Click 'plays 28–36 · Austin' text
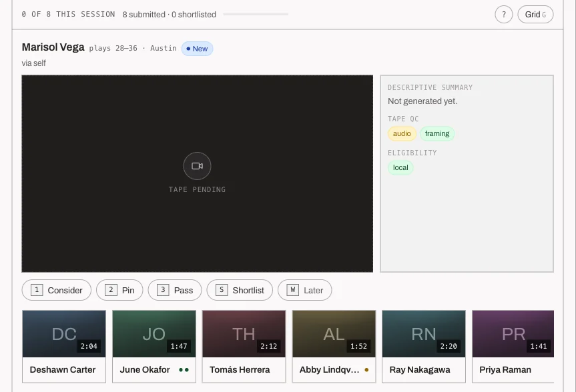This screenshot has height=392, width=576. 133,48
